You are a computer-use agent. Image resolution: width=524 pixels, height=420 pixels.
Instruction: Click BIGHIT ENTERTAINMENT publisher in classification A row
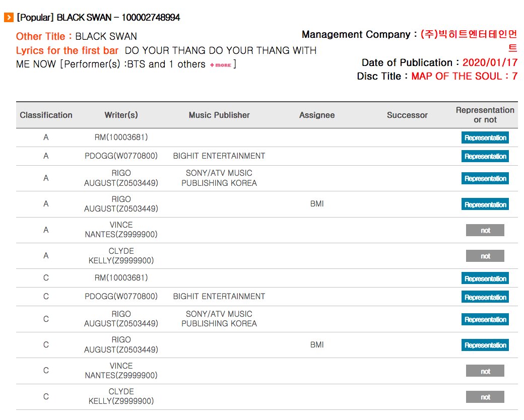pos(219,156)
